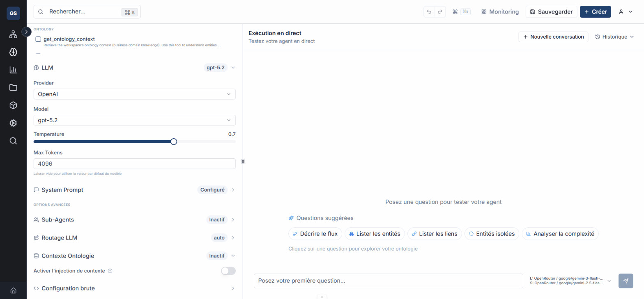Expand the System Prompt section

(x=134, y=190)
